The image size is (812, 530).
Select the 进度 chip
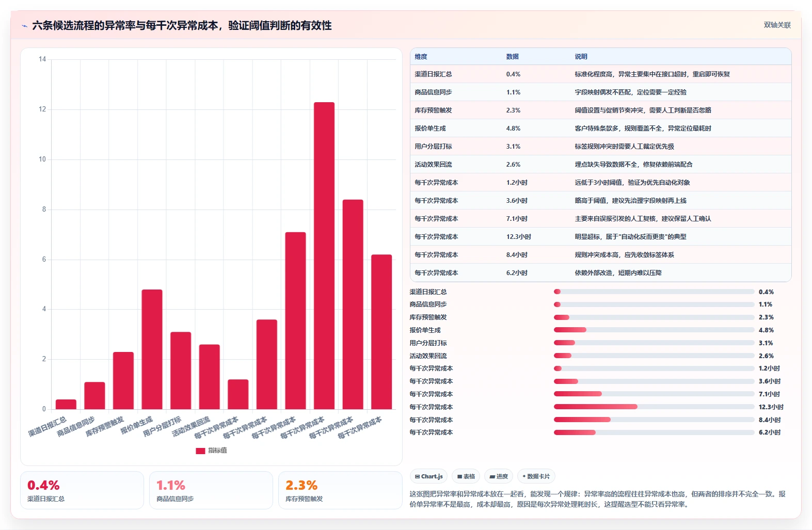[x=499, y=476]
